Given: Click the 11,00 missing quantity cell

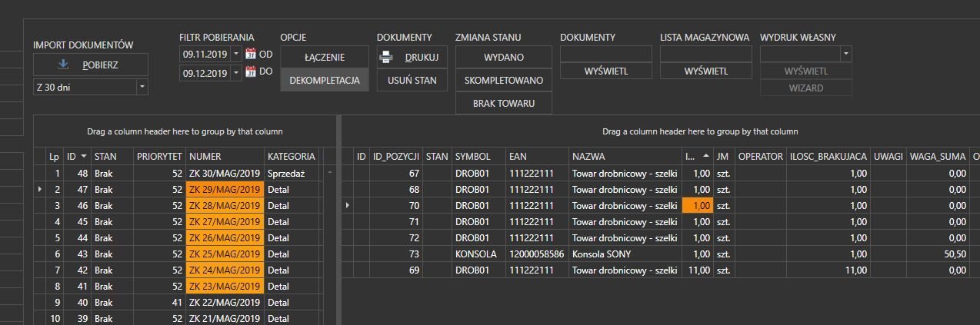Looking at the screenshot, I should [828, 270].
